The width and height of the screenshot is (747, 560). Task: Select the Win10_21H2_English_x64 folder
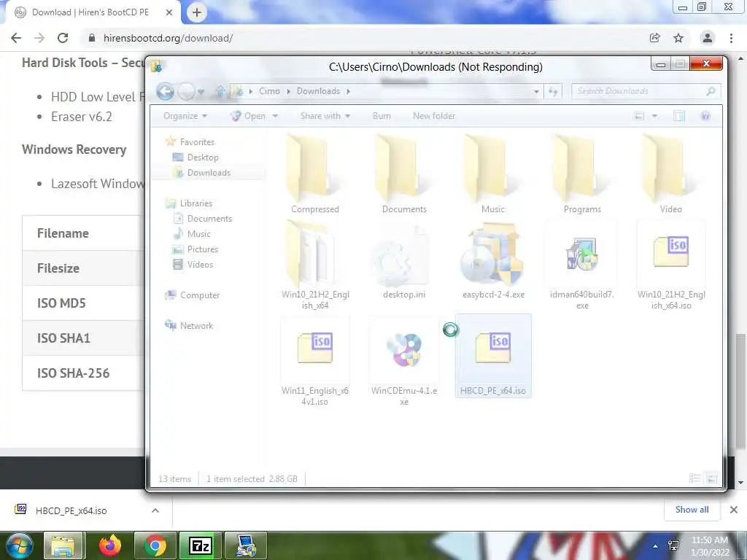[x=315, y=265]
